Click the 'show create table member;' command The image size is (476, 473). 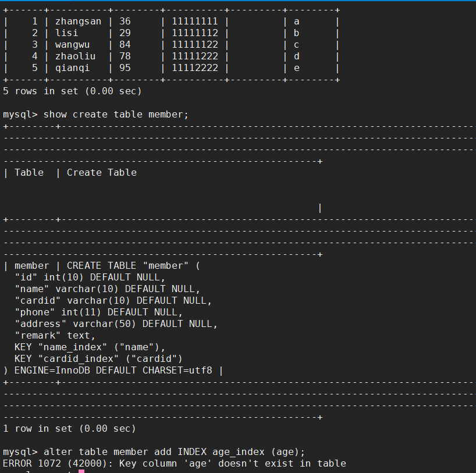tap(116, 115)
